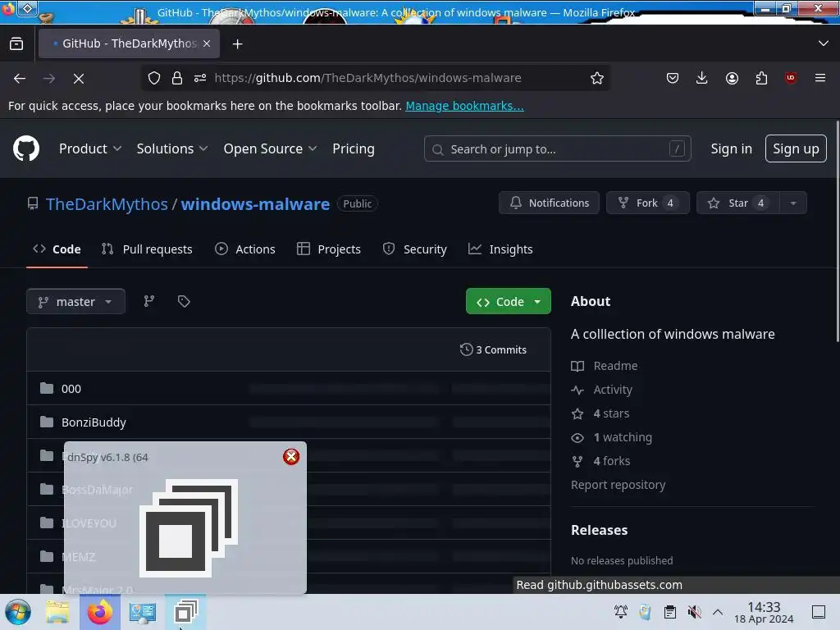Open a new tab with the plus button

[237, 44]
